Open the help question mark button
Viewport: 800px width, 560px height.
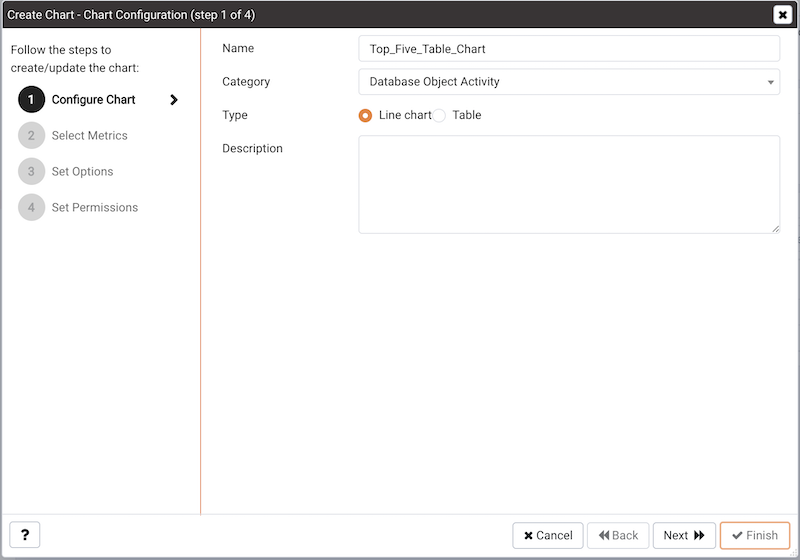24,534
